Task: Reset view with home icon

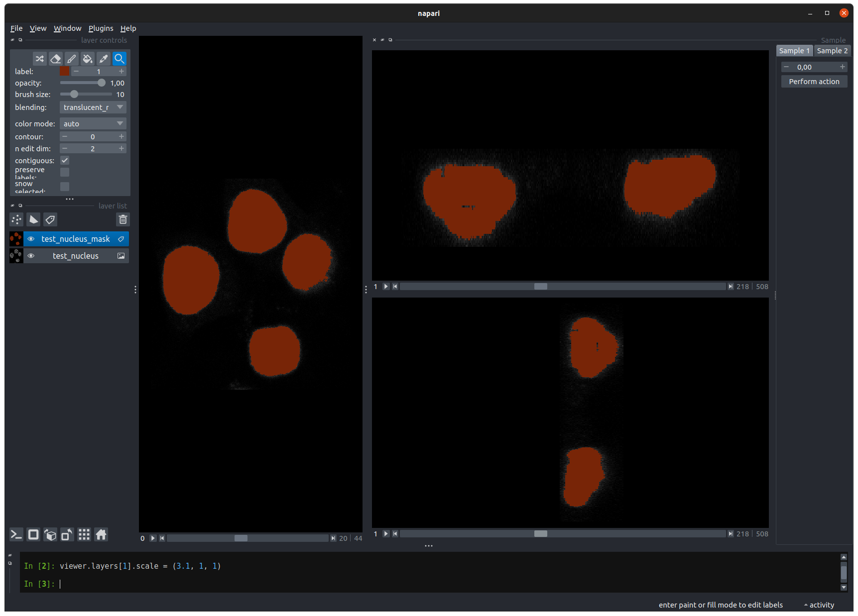Action: [101, 534]
